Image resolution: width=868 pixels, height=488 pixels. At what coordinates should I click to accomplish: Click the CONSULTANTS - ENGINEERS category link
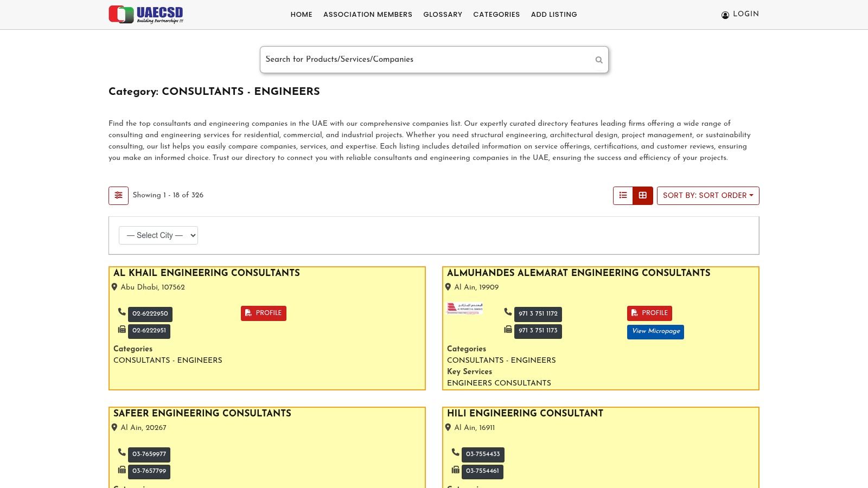pyautogui.click(x=168, y=360)
